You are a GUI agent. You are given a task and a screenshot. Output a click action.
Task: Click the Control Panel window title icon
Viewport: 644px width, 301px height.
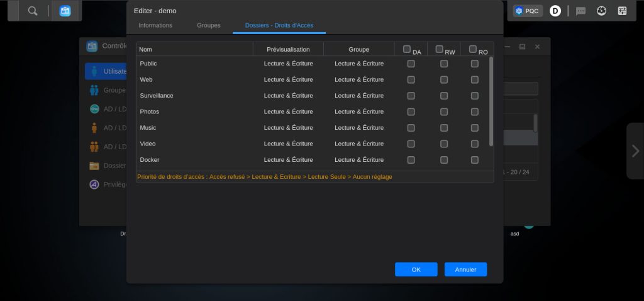(x=92, y=46)
